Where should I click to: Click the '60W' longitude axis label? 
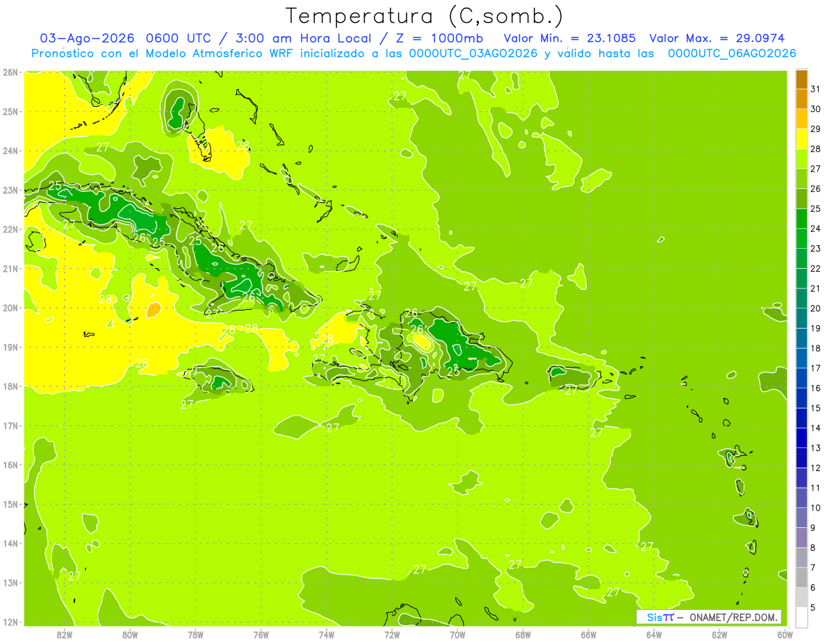[785, 634]
